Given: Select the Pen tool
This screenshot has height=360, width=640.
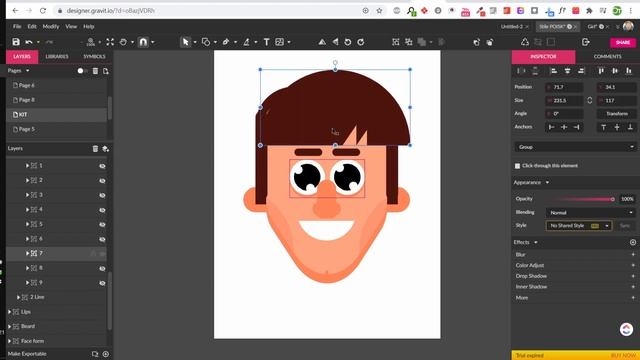Looking at the screenshot, I should click(226, 42).
